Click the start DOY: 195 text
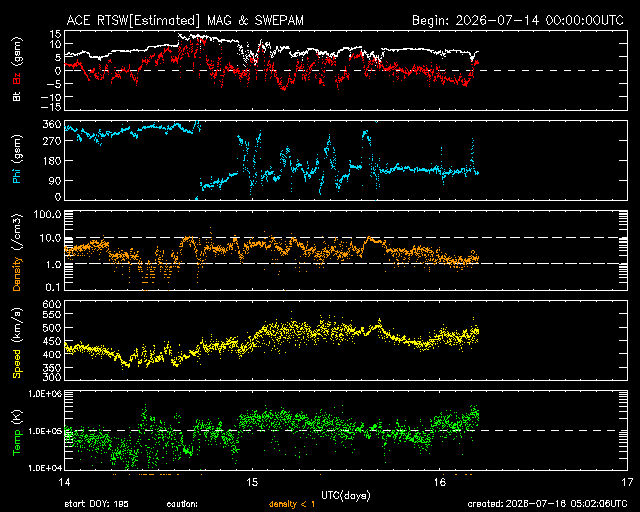The width and height of the screenshot is (640, 512). point(96,504)
